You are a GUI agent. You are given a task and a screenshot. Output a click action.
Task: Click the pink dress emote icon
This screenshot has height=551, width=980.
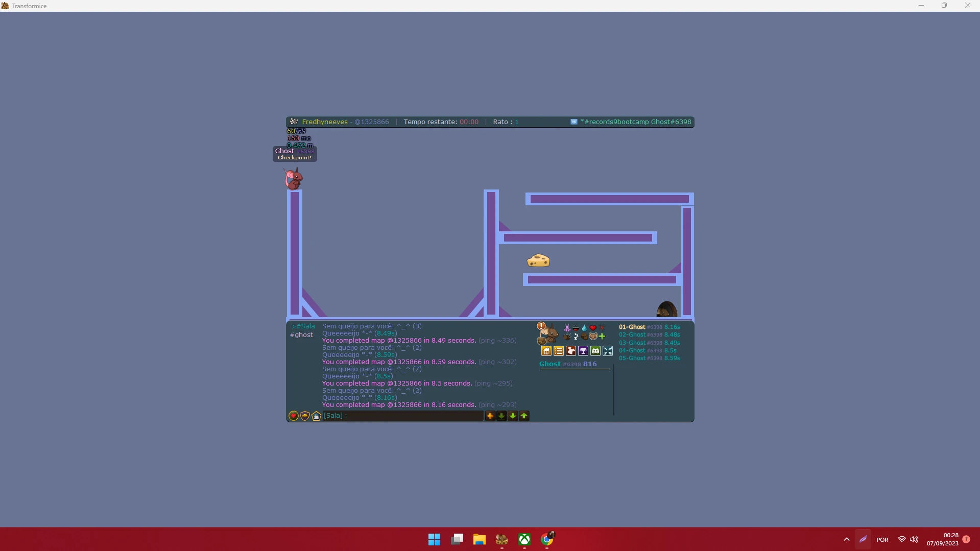click(x=567, y=328)
